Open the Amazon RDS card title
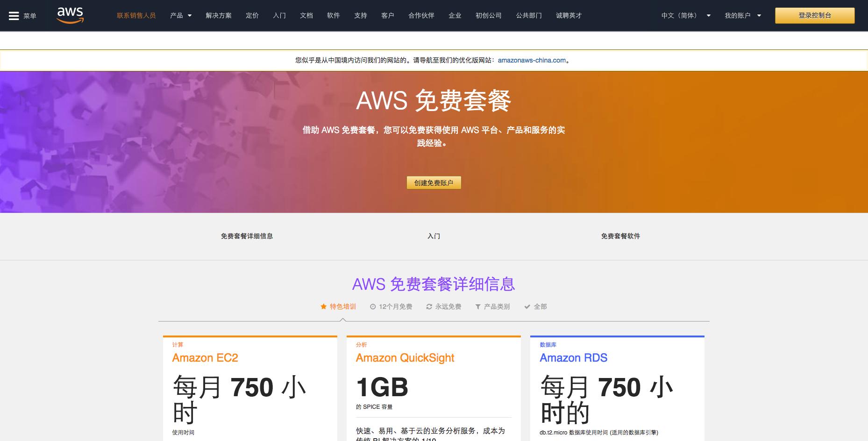Screen dimensions: 868x441 (x=573, y=358)
